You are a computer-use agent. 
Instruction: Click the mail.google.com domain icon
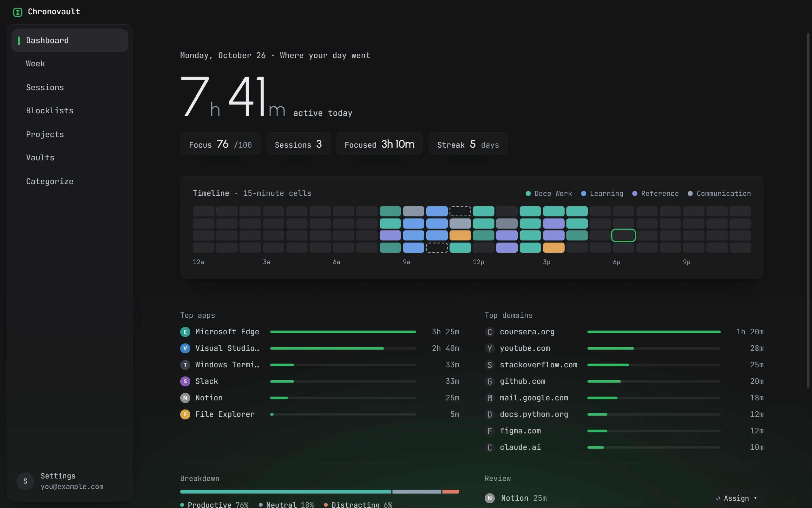489,398
